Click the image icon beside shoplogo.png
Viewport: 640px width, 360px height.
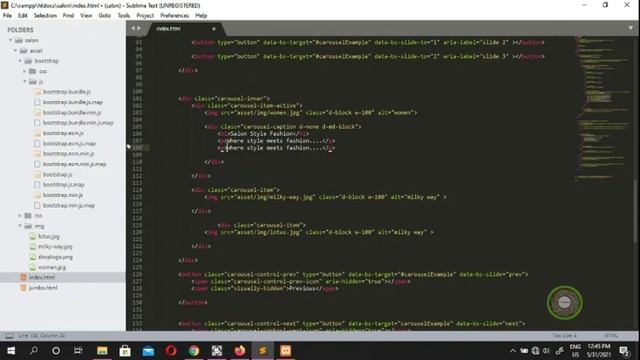click(x=33, y=257)
